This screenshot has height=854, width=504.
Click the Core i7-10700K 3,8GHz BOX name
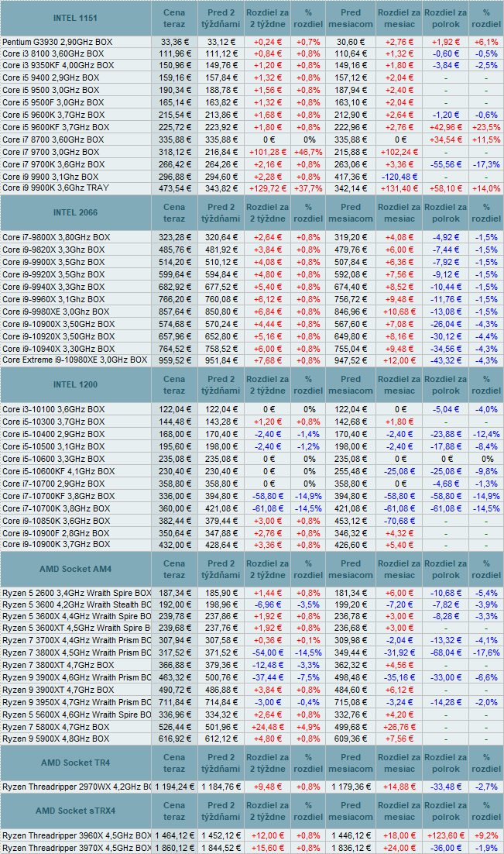[56, 508]
